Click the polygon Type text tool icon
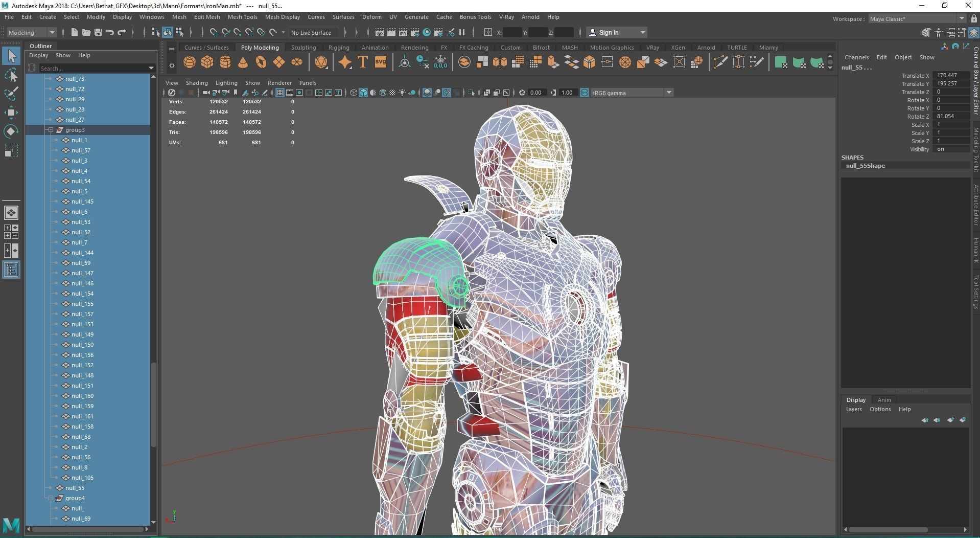The height and width of the screenshot is (538, 980). coord(363,62)
